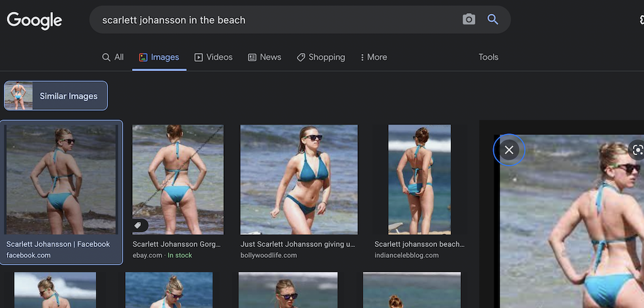644x308 pixels.
Task: Activate the Lens icon on preview image
Action: (636, 150)
